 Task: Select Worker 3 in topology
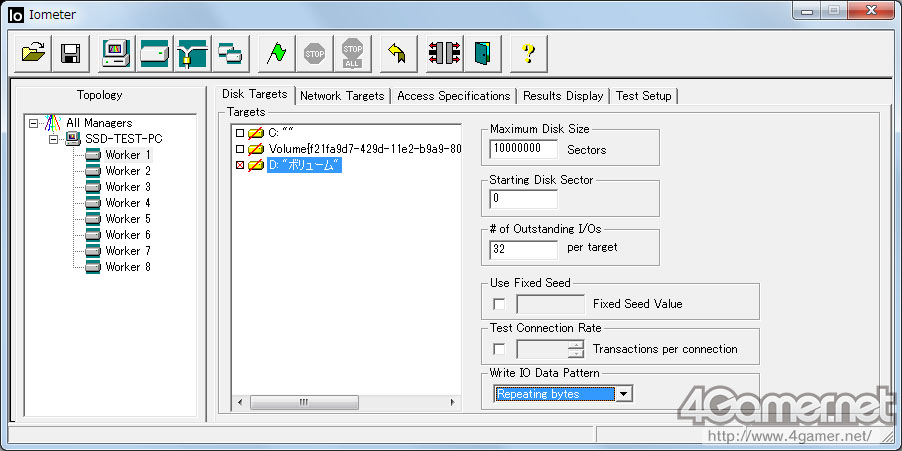pos(128,187)
